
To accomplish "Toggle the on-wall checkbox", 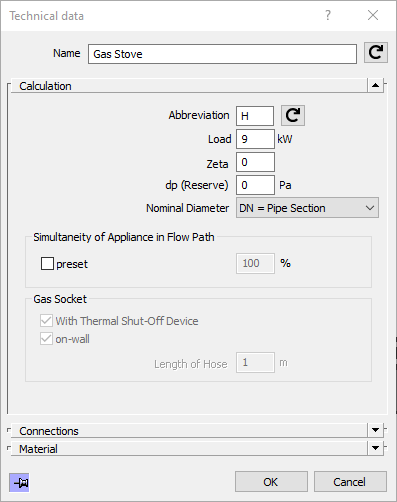I will click(46, 339).
